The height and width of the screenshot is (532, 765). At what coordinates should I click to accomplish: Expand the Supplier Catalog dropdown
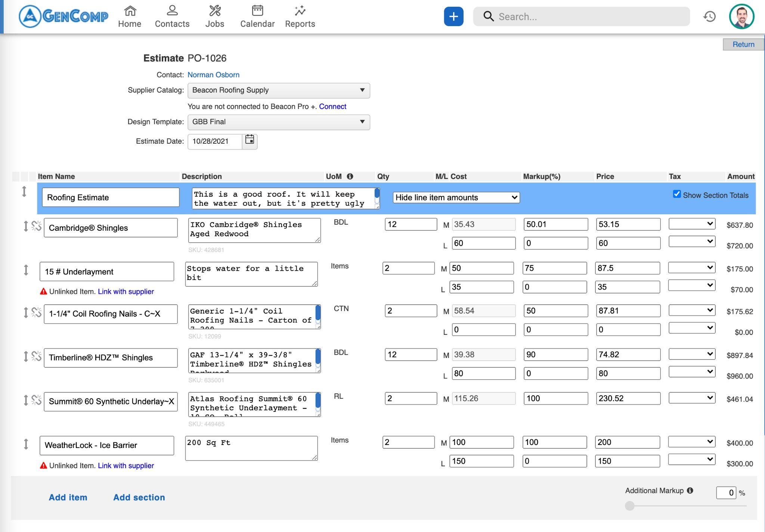click(x=279, y=90)
